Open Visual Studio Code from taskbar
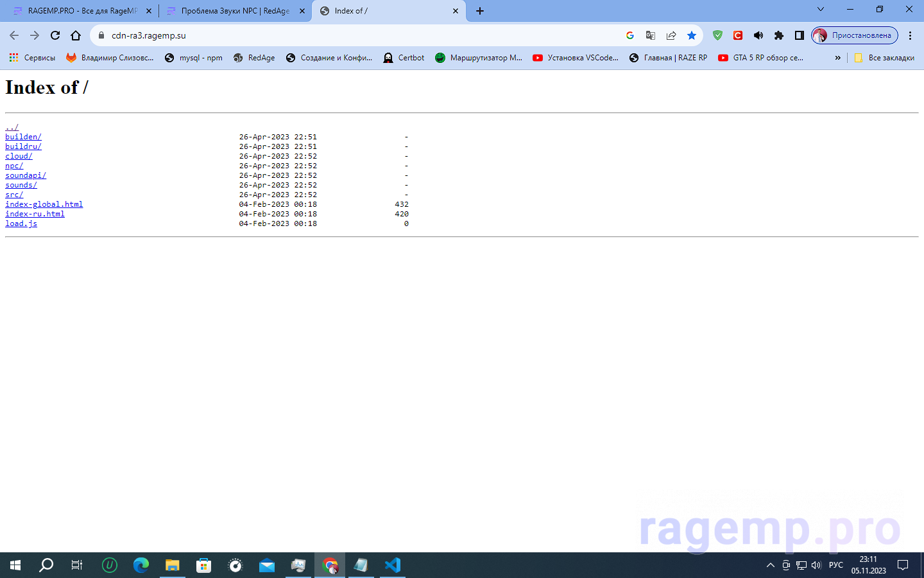 click(x=392, y=565)
